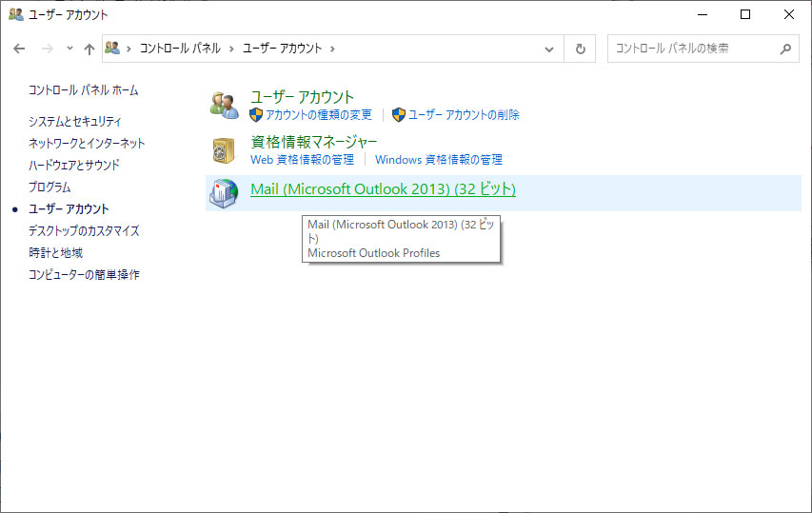Refresh the control panel view
This screenshot has width=812, height=513.
pyautogui.click(x=580, y=49)
